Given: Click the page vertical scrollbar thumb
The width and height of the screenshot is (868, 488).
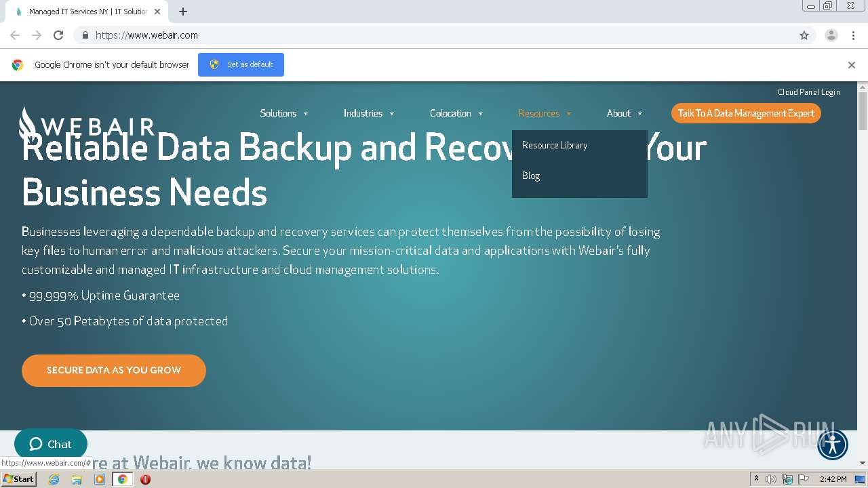Looking at the screenshot, I should point(863,110).
